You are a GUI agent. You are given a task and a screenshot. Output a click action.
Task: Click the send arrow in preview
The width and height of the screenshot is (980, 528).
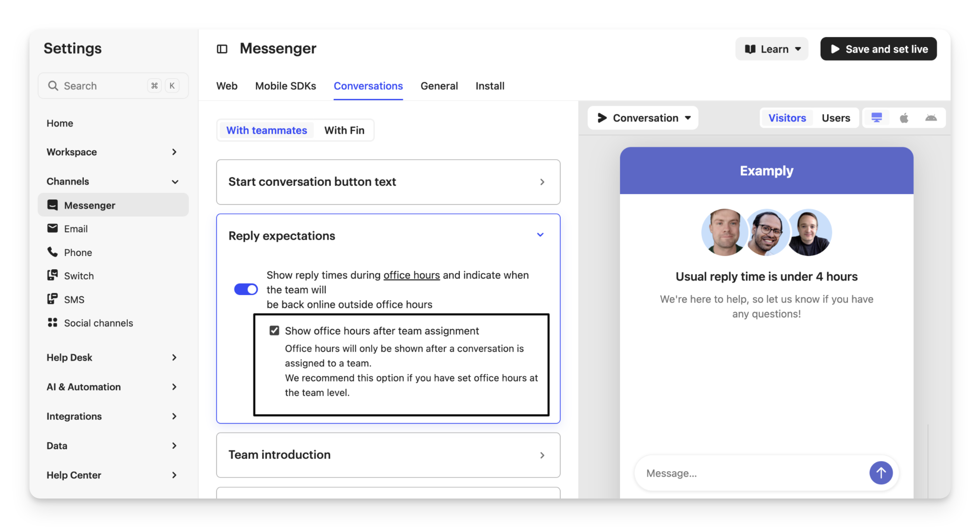[880, 473]
